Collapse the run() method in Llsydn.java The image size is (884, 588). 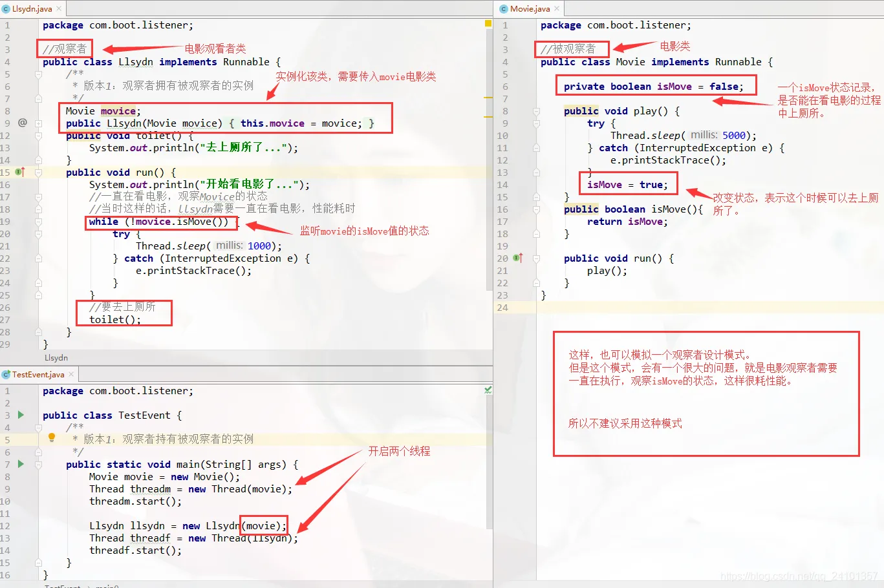pyautogui.click(x=38, y=173)
